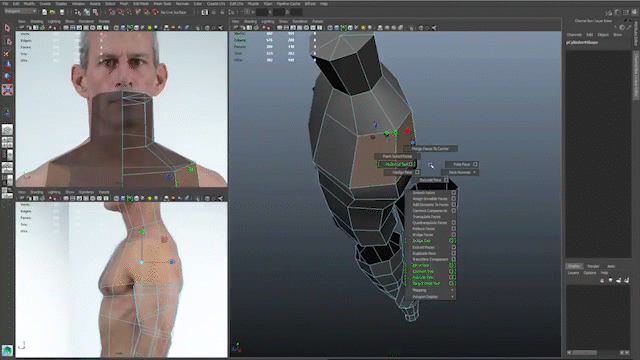This screenshot has width=640, height=360.
Task: Click the New Scene icon on the status line
Action: (44, 12)
